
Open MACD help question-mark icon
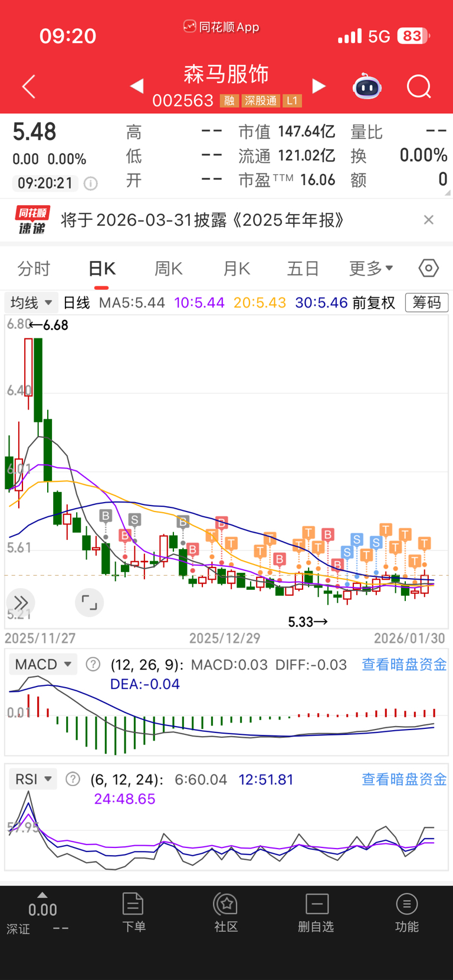tap(93, 664)
